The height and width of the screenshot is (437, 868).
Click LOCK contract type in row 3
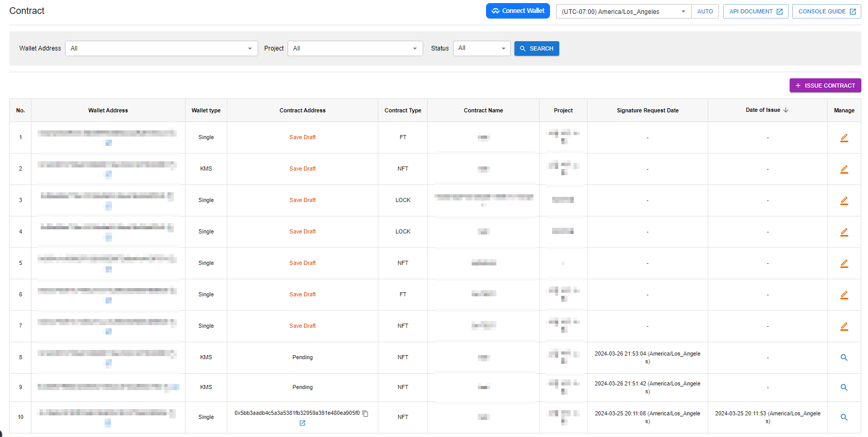coord(403,200)
